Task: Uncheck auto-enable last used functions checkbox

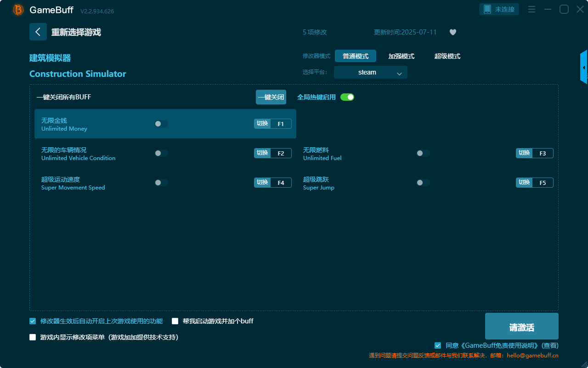Action: tap(33, 321)
